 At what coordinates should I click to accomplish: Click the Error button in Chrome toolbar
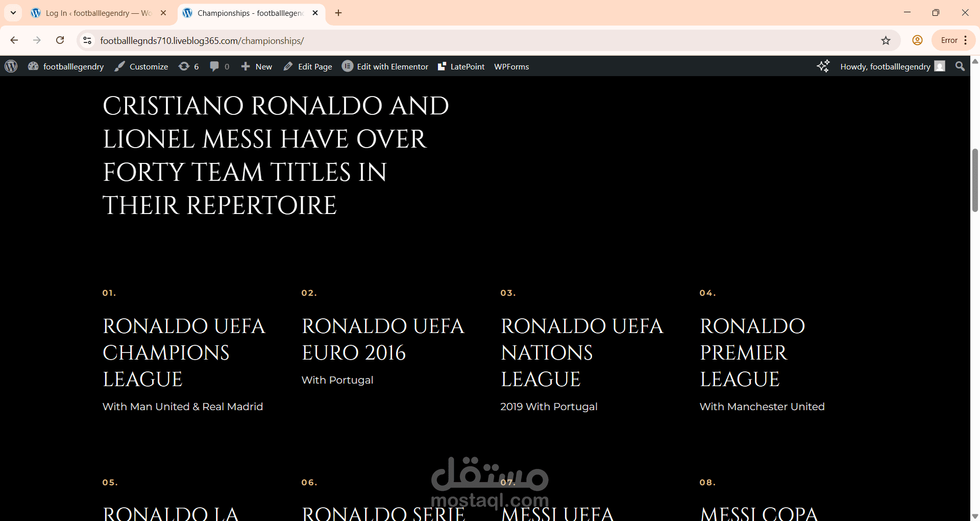click(949, 40)
